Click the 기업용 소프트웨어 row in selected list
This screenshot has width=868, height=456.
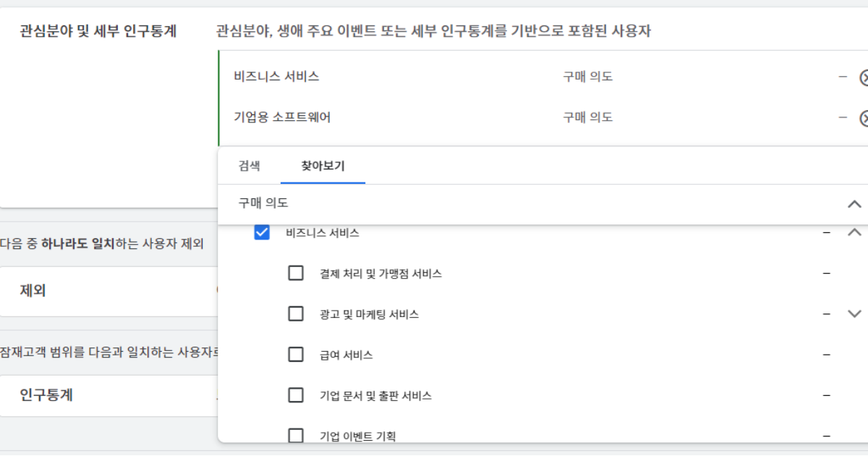pos(282,117)
